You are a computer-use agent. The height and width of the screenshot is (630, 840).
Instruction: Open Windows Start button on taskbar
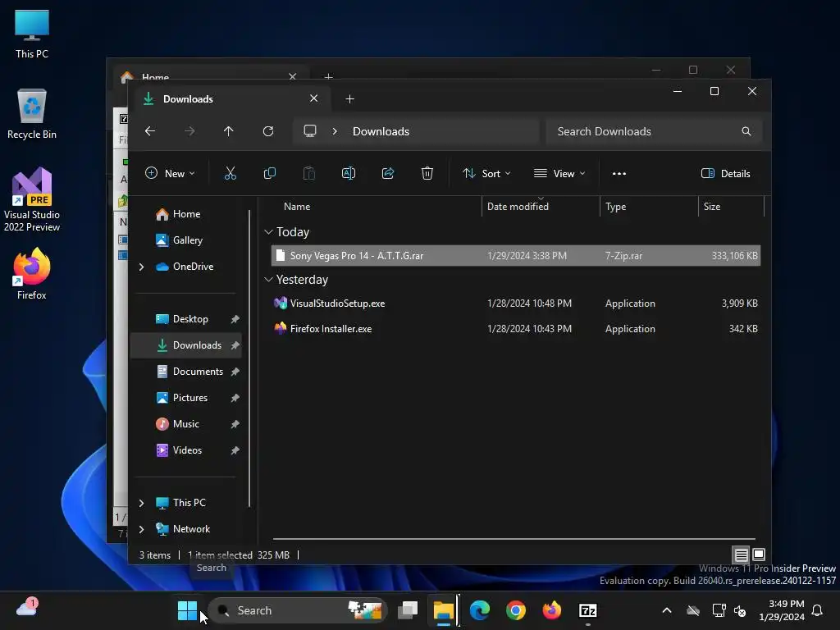(187, 610)
